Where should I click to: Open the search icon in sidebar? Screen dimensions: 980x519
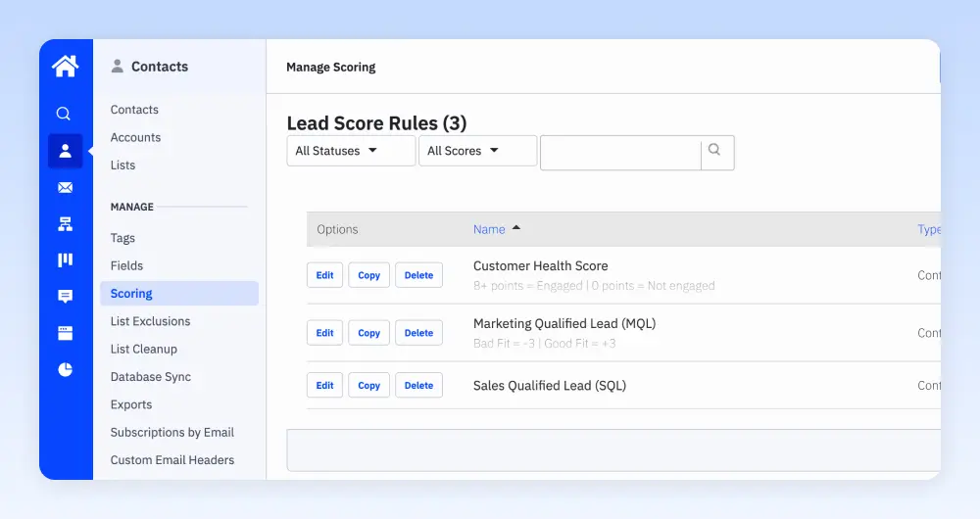click(63, 114)
